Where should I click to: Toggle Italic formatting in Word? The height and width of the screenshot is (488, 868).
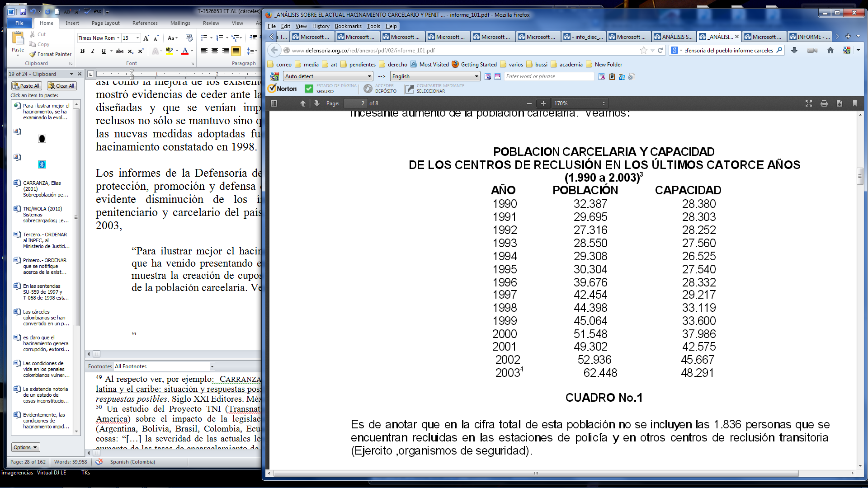(93, 51)
